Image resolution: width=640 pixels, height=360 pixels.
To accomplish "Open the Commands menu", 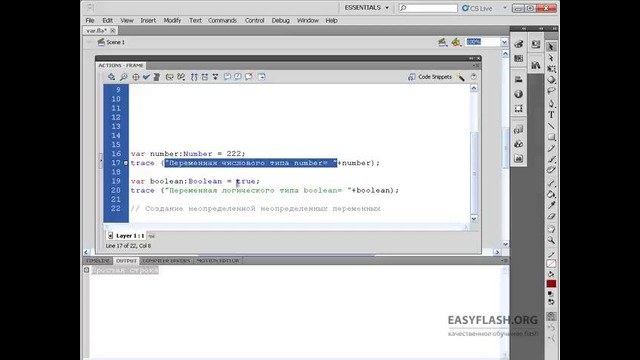I will [x=222, y=20].
